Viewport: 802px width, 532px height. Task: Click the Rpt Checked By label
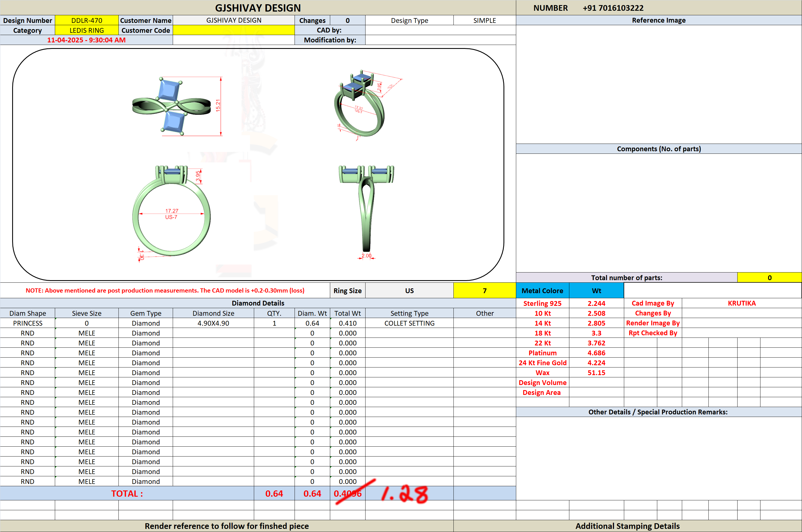[653, 333]
